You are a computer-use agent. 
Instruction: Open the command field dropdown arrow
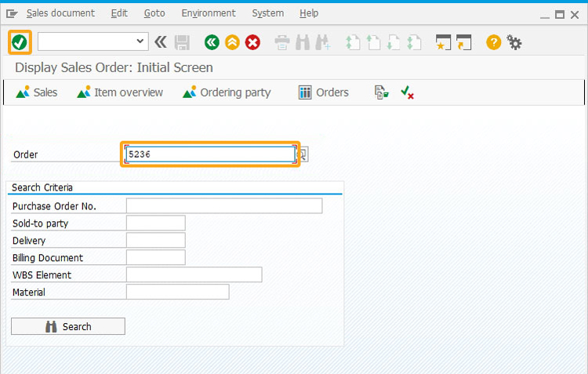(140, 42)
